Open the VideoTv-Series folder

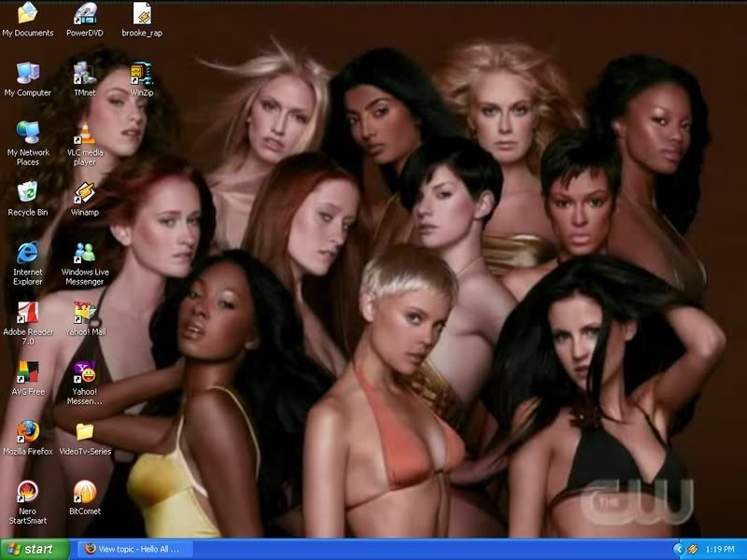pos(85,431)
